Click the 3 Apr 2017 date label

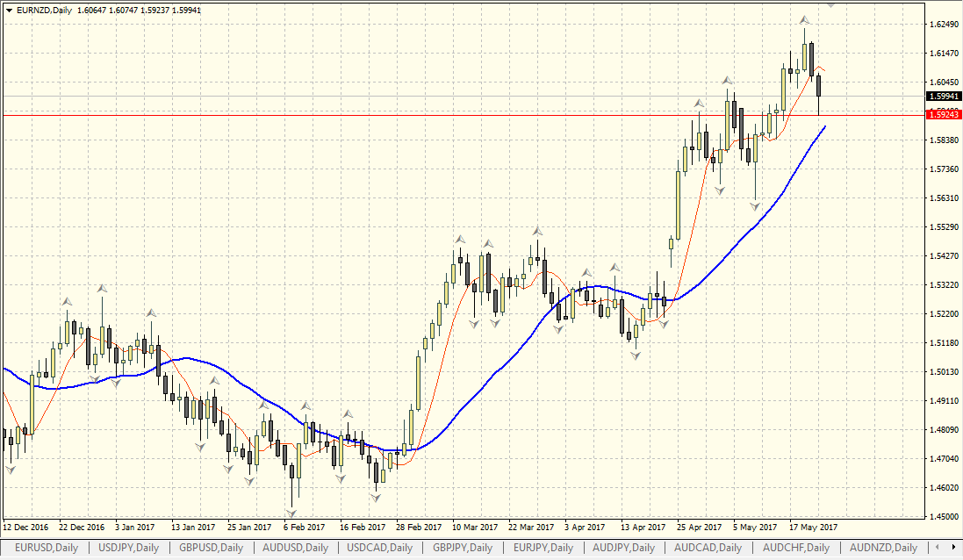pos(585,527)
